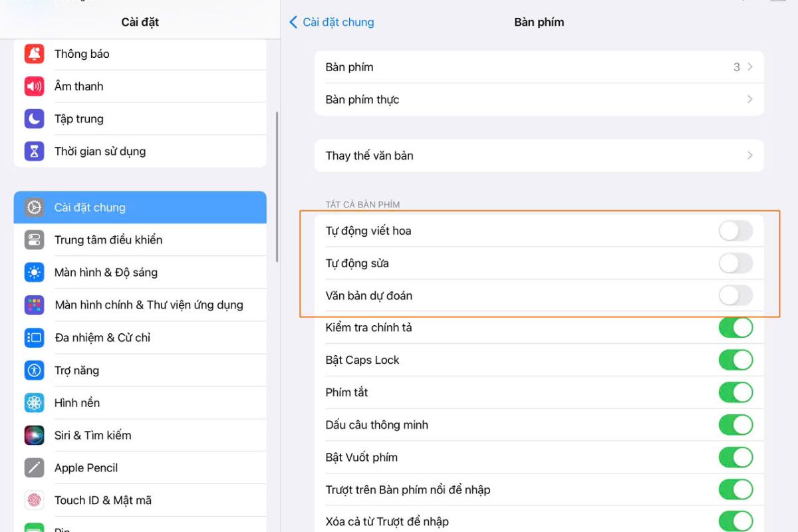Click the red Thông báo bell icon
The height and width of the screenshot is (532, 798).
[x=34, y=54]
